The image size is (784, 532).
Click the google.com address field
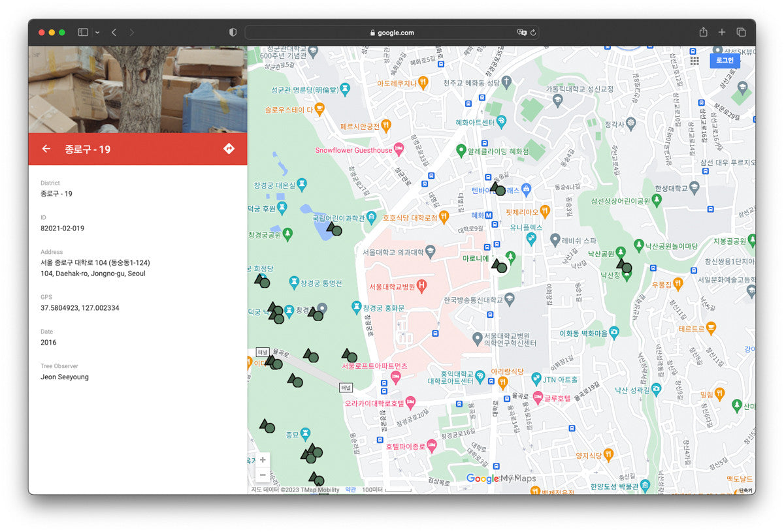(x=392, y=32)
